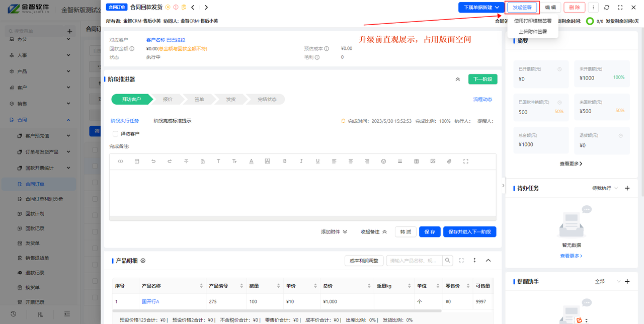The image size is (644, 324).
Task: Align text left in remarks editor
Action: 334,161
